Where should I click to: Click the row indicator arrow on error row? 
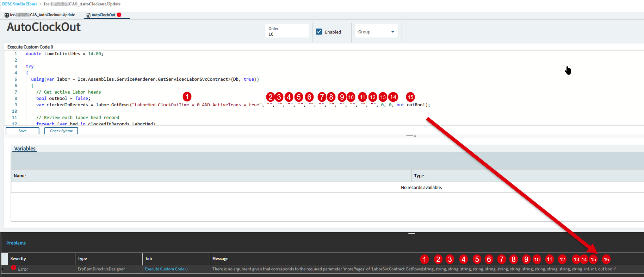(x=2, y=269)
